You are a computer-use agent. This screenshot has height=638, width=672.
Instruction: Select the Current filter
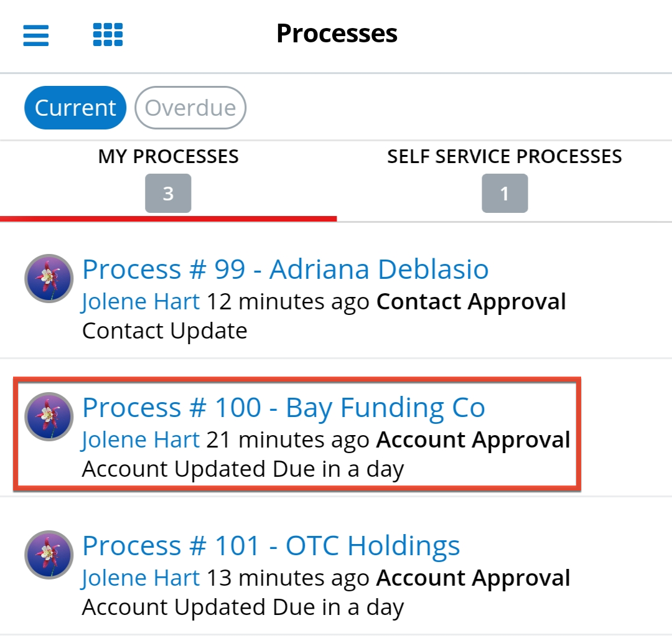click(75, 107)
